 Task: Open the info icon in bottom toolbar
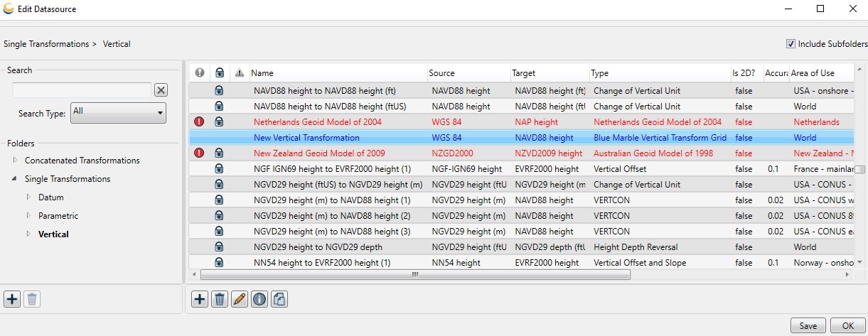point(259,299)
